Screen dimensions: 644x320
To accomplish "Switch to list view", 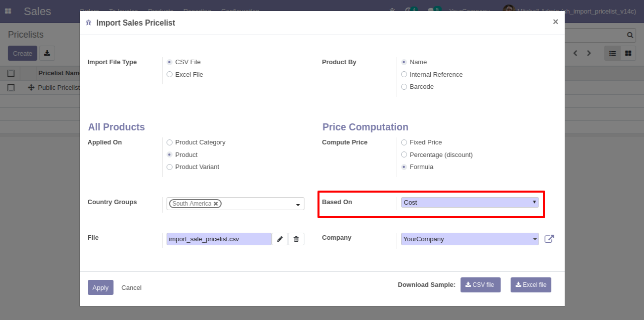I will (x=612, y=53).
